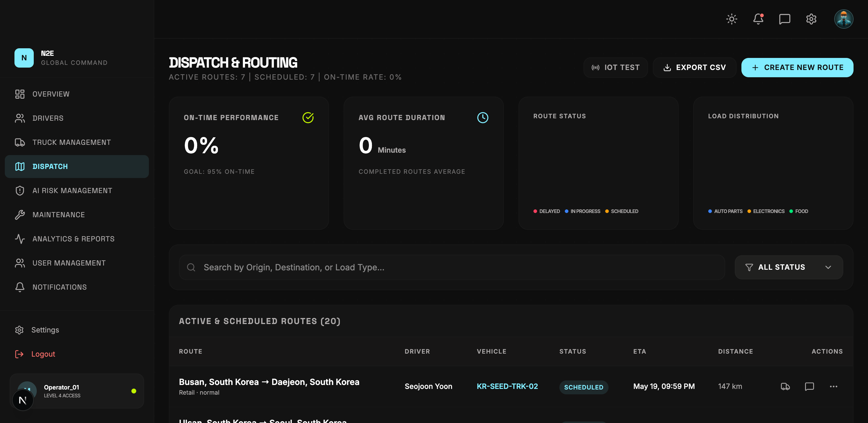
Task: Click the filter funnel icon
Action: pos(749,268)
